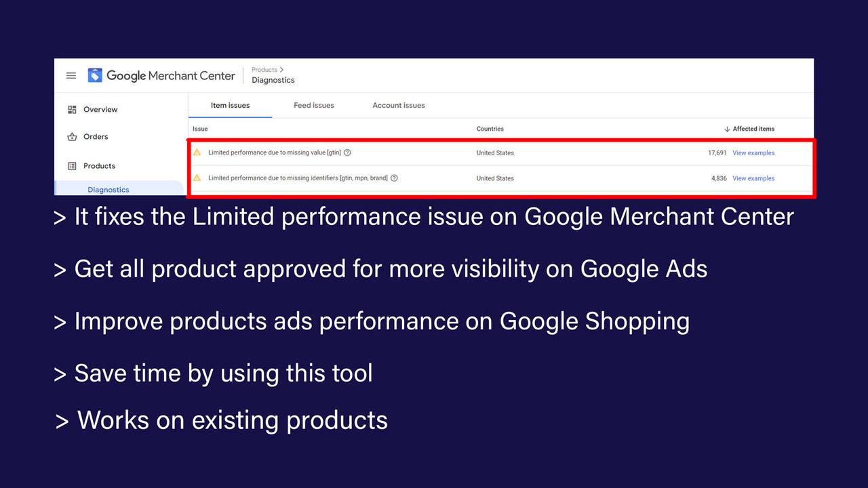The image size is (868, 488).
Task: Switch to the Account issues tab
Action: (398, 105)
